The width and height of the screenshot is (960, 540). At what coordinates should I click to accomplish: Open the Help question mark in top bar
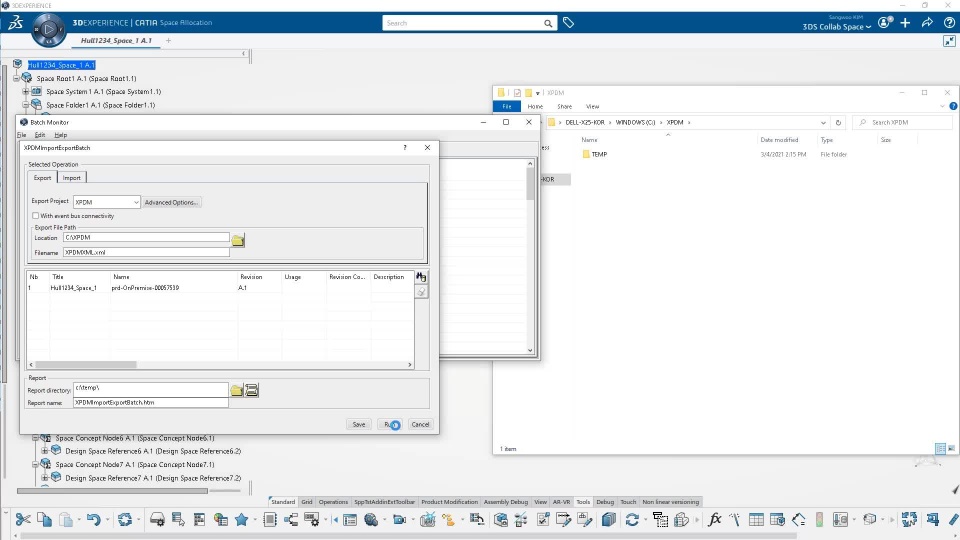coord(949,23)
